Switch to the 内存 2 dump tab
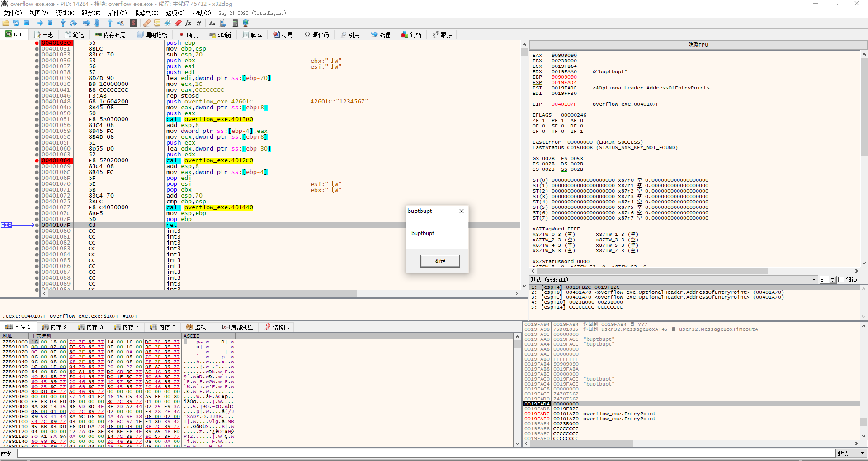The height and width of the screenshot is (461, 868). pyautogui.click(x=54, y=327)
